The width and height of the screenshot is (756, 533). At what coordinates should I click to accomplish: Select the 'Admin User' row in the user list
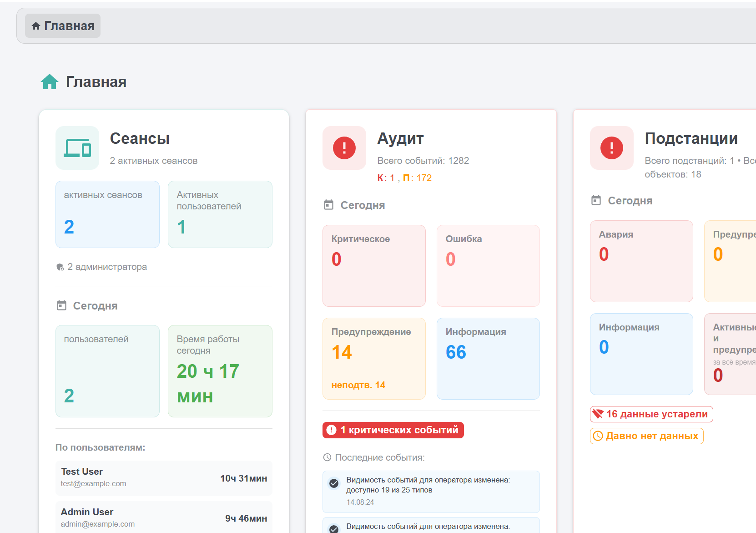164,518
